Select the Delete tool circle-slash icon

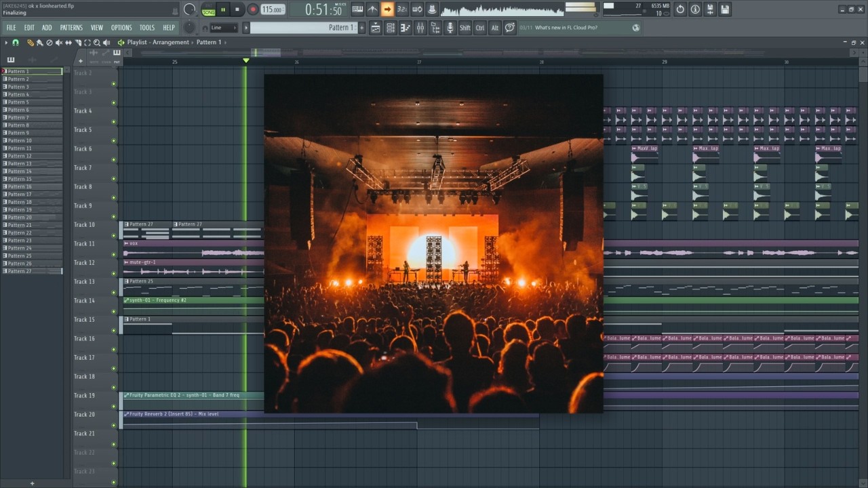[x=50, y=42]
